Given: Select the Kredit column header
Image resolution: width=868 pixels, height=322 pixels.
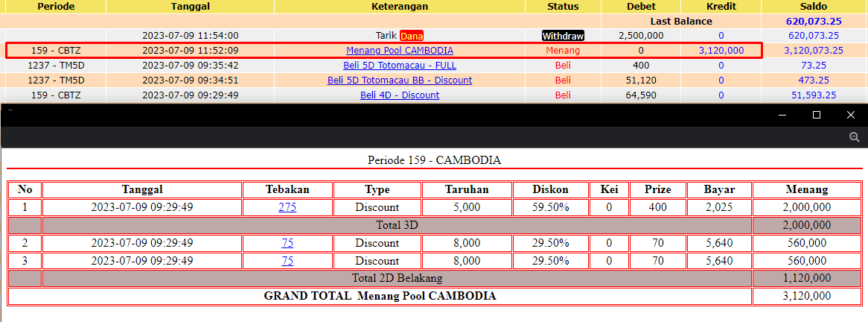Looking at the screenshot, I should point(721,7).
